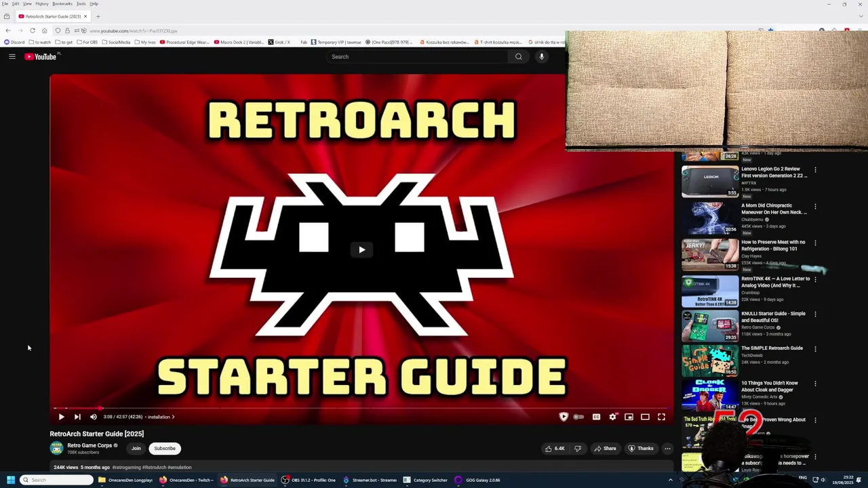Open the SocialMedia bookmarks folder
Screen dimensions: 868x488
[x=116, y=42]
